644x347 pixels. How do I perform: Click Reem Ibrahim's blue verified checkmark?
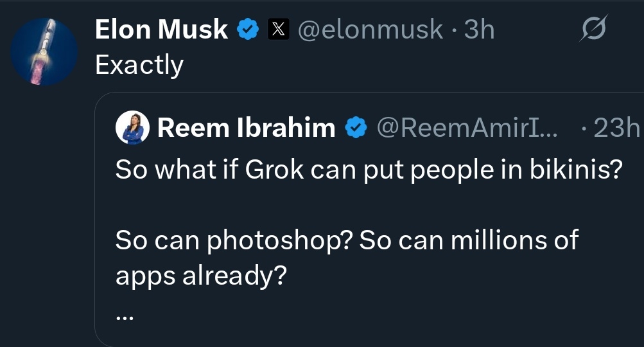point(356,129)
